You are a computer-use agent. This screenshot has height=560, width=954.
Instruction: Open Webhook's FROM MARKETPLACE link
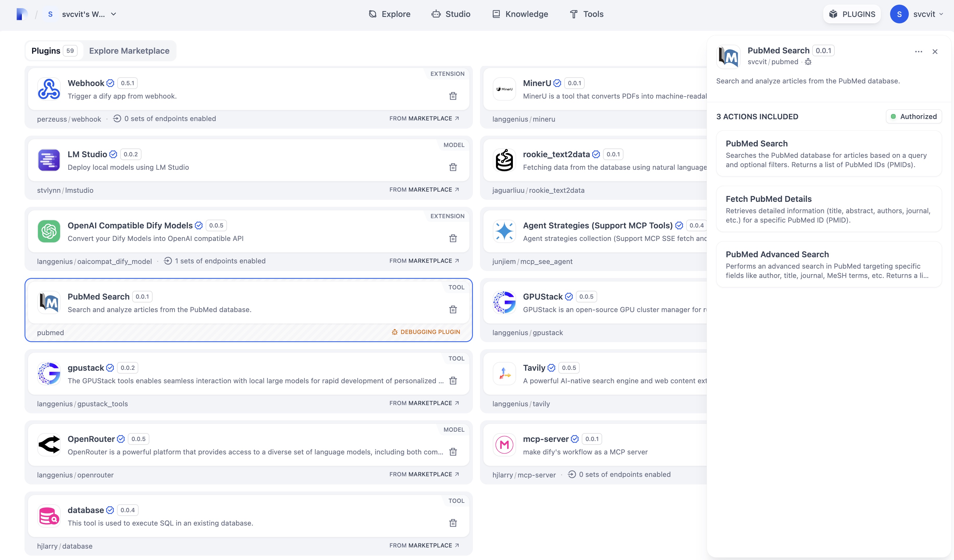coord(424,118)
